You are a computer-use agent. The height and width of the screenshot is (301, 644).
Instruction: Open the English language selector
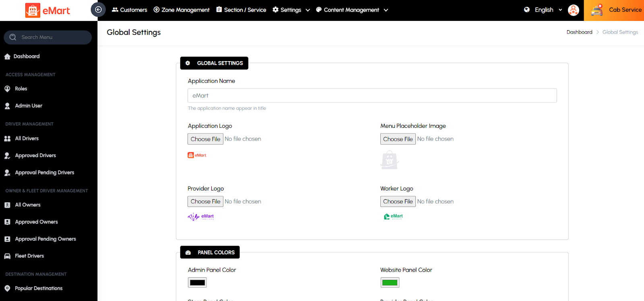543,10
